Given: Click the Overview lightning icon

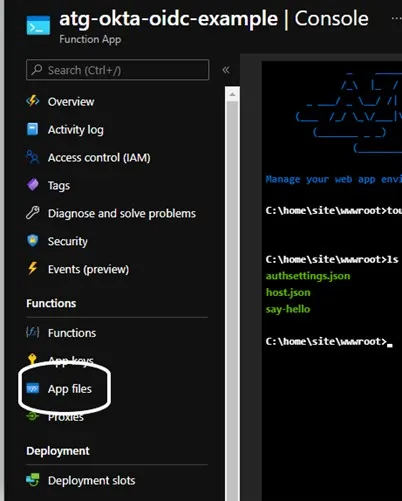Looking at the screenshot, I should [x=33, y=101].
